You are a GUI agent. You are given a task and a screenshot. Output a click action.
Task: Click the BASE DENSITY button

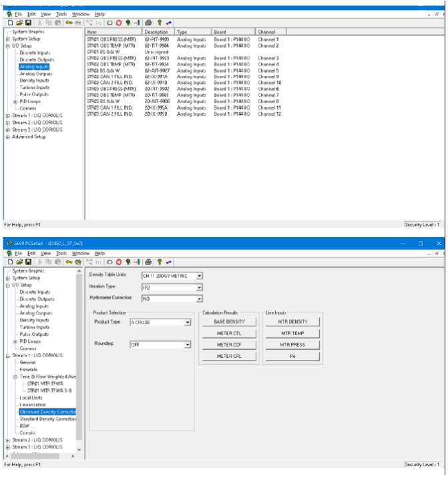[229, 322]
